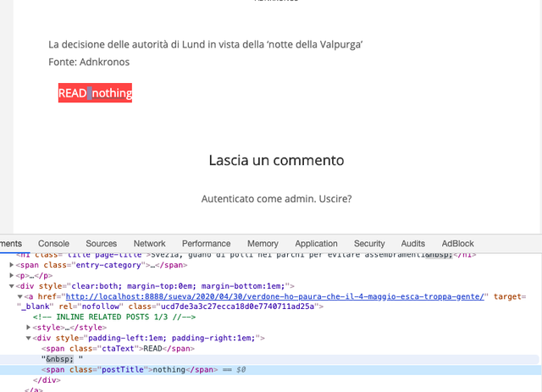The width and height of the screenshot is (542, 392).
Task: Expand the collapsed p element node
Action: pos(11,275)
